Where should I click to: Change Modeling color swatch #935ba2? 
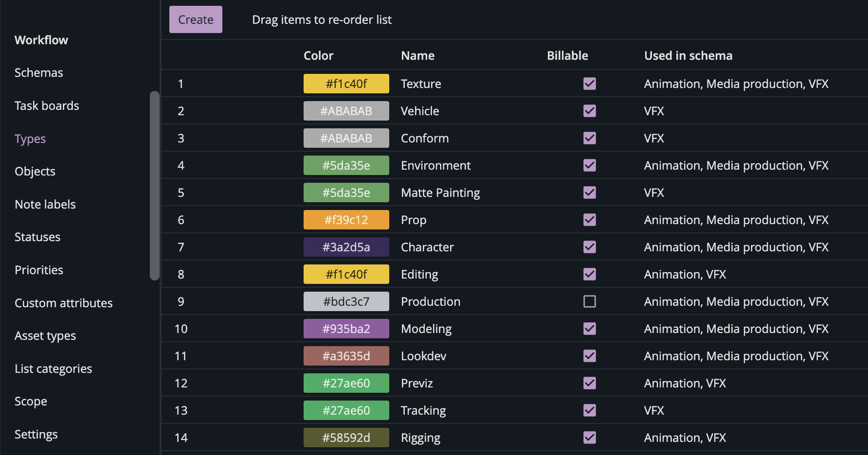[x=346, y=329]
